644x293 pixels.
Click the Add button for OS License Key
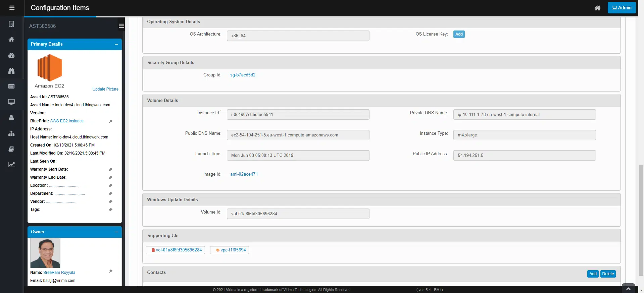coord(459,34)
